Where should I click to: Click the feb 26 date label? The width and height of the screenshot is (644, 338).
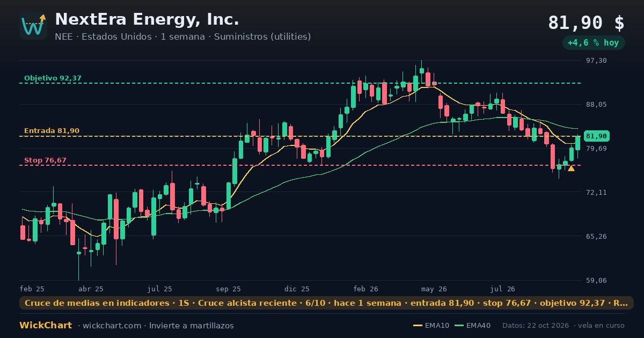pyautogui.click(x=366, y=289)
